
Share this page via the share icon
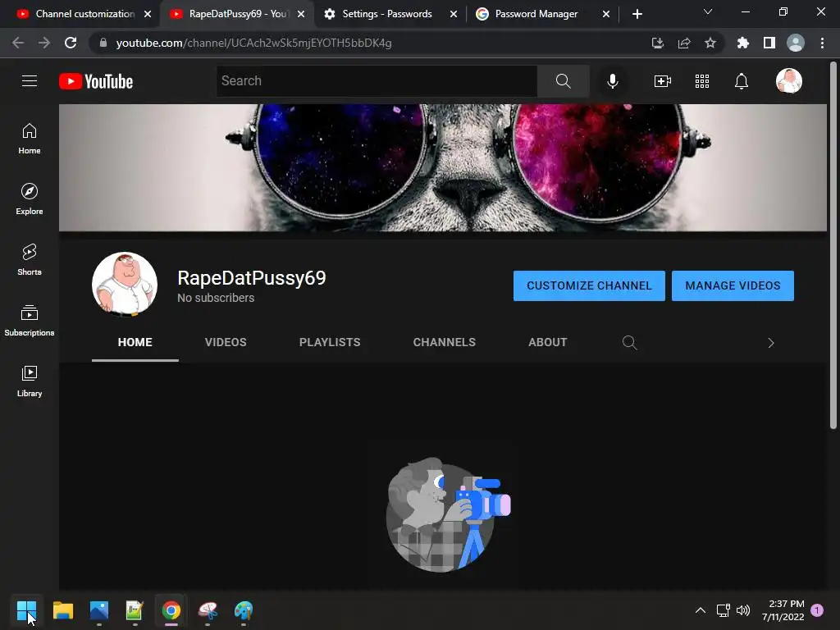[683, 43]
